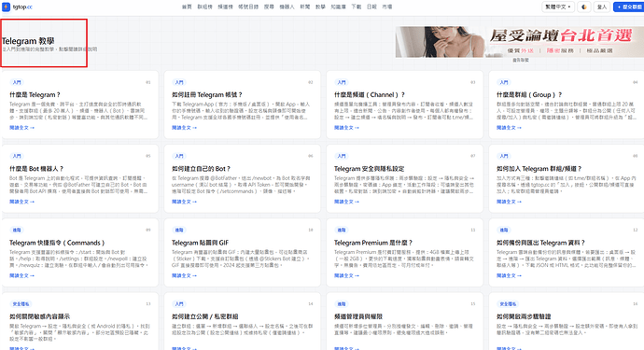The height and width of the screenshot is (350, 644).
Task: Open article 如何開啟兩步驟驗證
Action: click(524, 316)
